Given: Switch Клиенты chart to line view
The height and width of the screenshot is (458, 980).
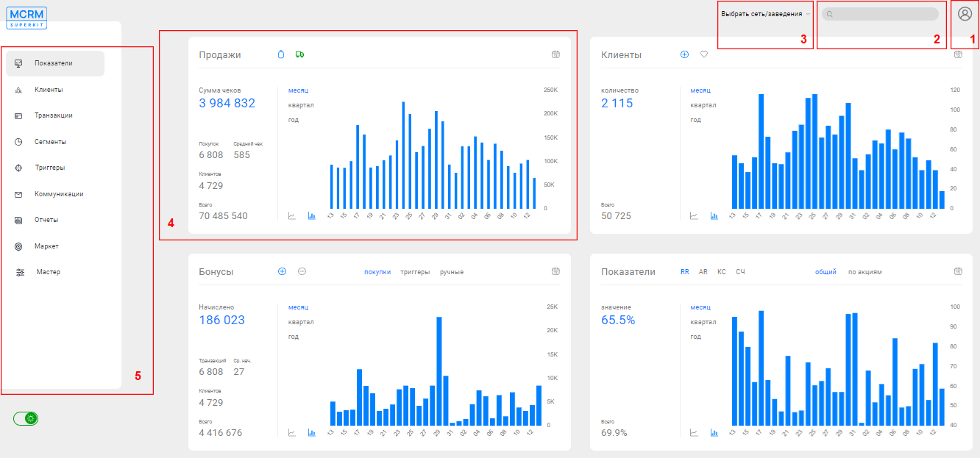Looking at the screenshot, I should pyautogui.click(x=694, y=216).
